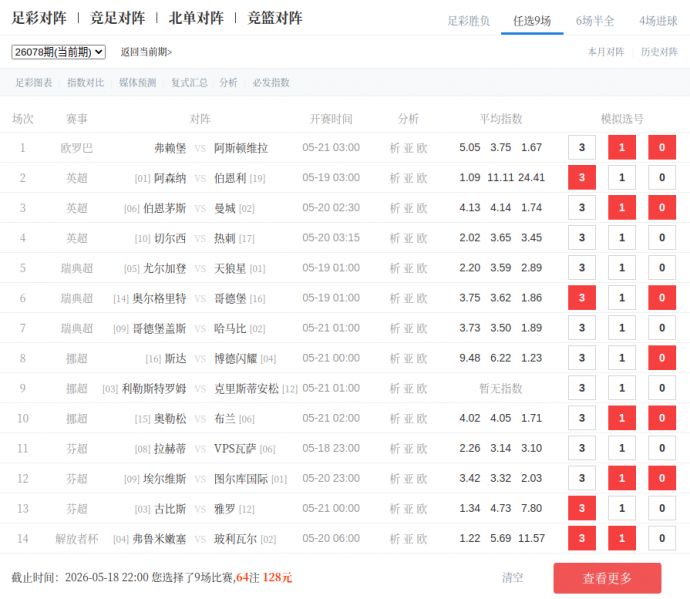Viewport: 690px width, 599px height.
Task: Switch to the 6场半全 tab
Action: coord(595,21)
